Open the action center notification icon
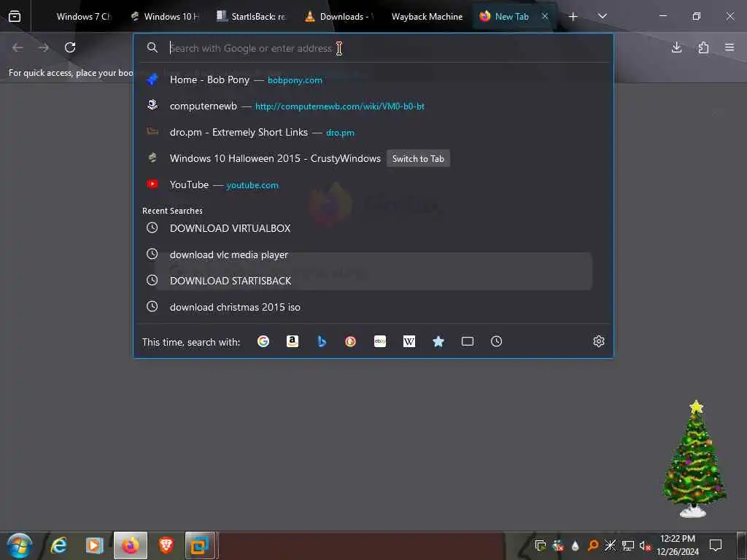 [x=716, y=545]
